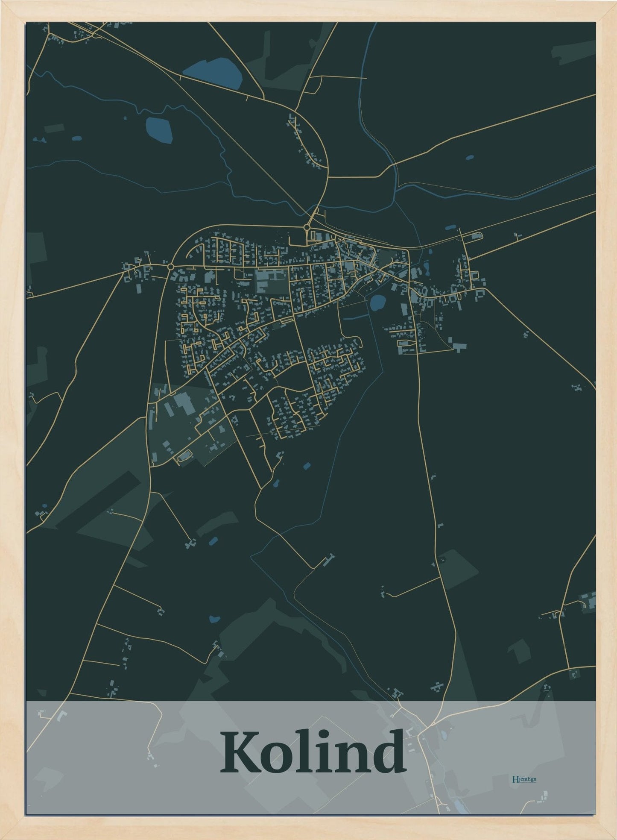This screenshot has width=617, height=840.
Task: Select the light green patch in the top-right corner
Action: (x=573, y=51)
